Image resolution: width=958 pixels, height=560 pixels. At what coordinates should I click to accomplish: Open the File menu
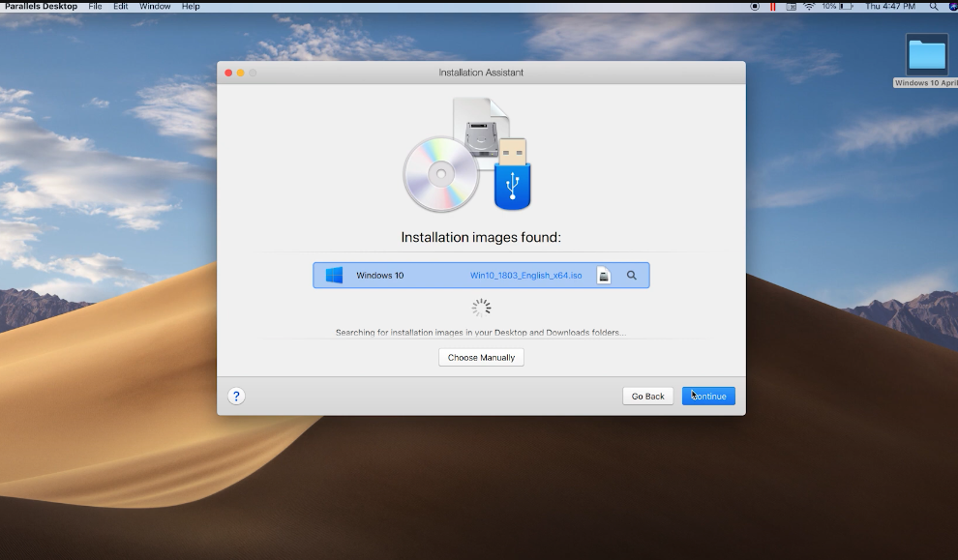click(95, 6)
